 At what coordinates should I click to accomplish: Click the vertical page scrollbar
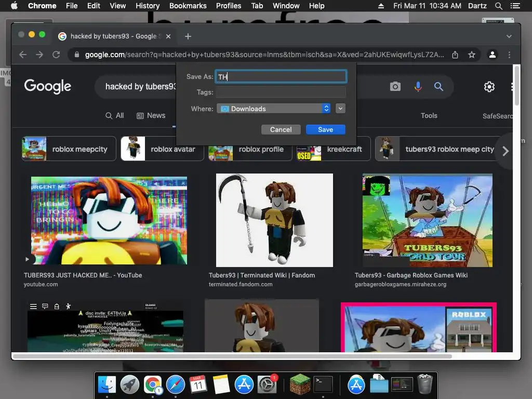517,86
